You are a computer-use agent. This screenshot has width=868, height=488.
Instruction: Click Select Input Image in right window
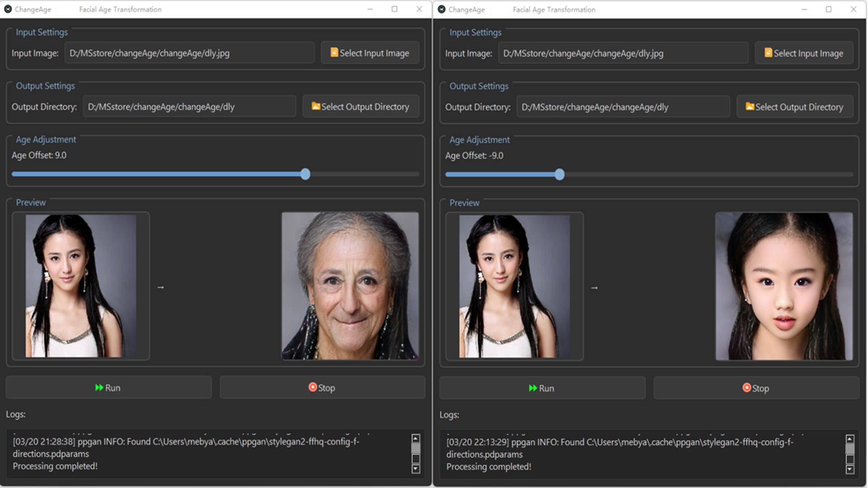point(804,53)
